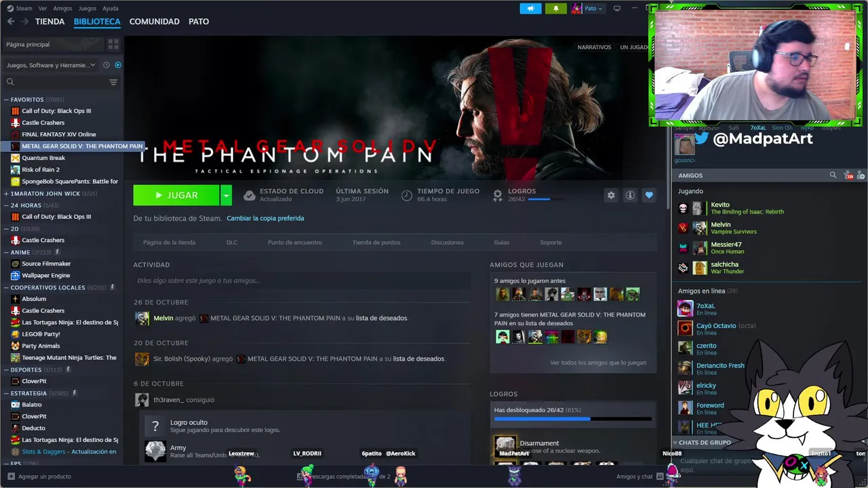Open 7oXaL's avatar in friends online
Image resolution: width=868 pixels, height=488 pixels.
click(685, 308)
